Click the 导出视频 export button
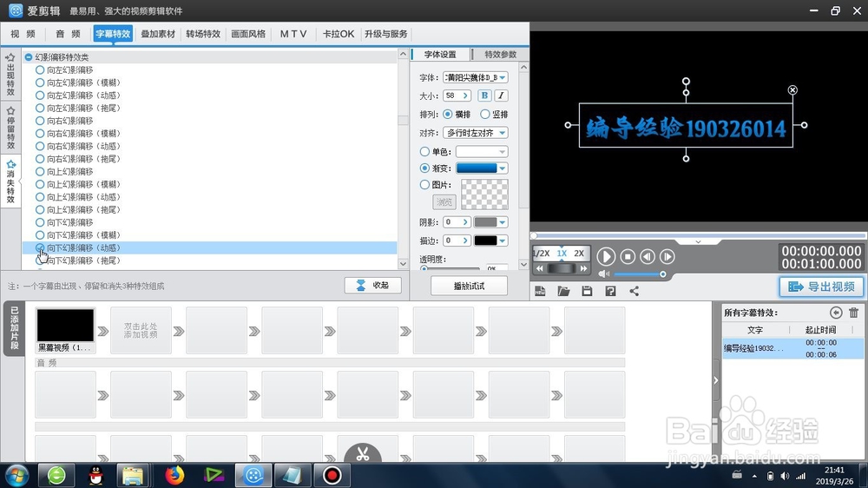868x488 pixels. point(821,287)
